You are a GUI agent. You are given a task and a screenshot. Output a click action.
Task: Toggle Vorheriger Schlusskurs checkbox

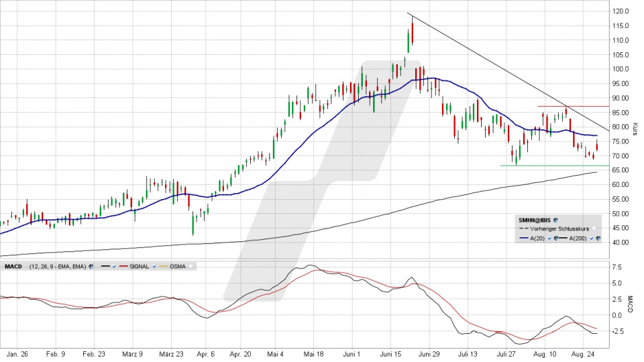tap(594, 229)
